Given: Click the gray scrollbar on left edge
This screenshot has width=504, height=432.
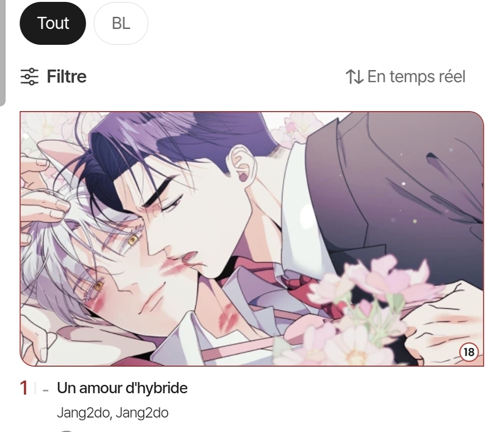Looking at the screenshot, I should tap(3, 52).
